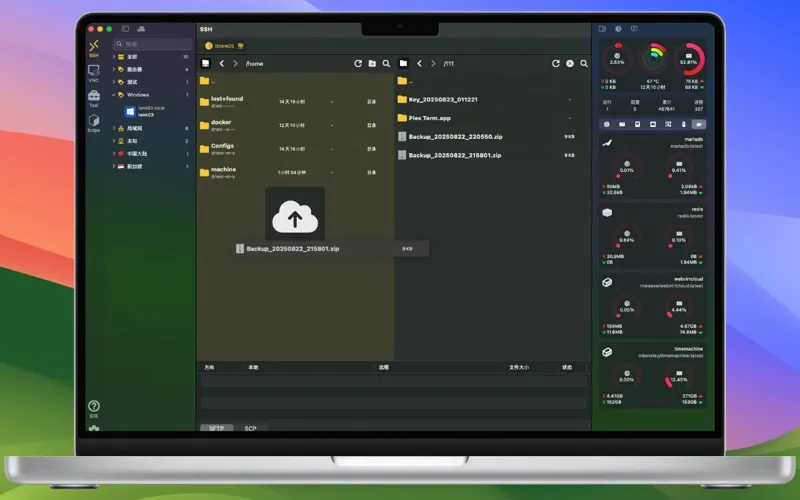800x500 pixels.
Task: Create new folder in /home pane
Action: 372,63
